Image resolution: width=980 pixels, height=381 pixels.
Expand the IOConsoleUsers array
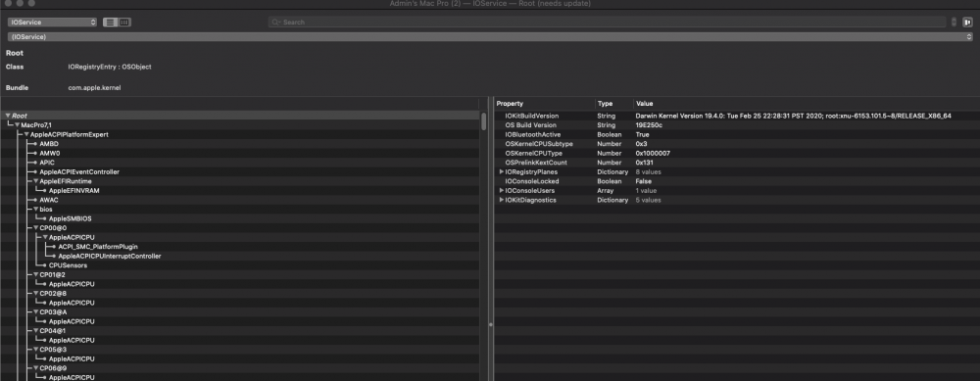tap(501, 190)
